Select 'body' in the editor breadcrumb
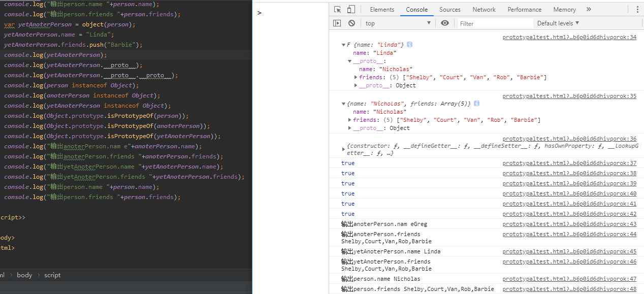Screen dimensions: 644x294 (x=24, y=275)
